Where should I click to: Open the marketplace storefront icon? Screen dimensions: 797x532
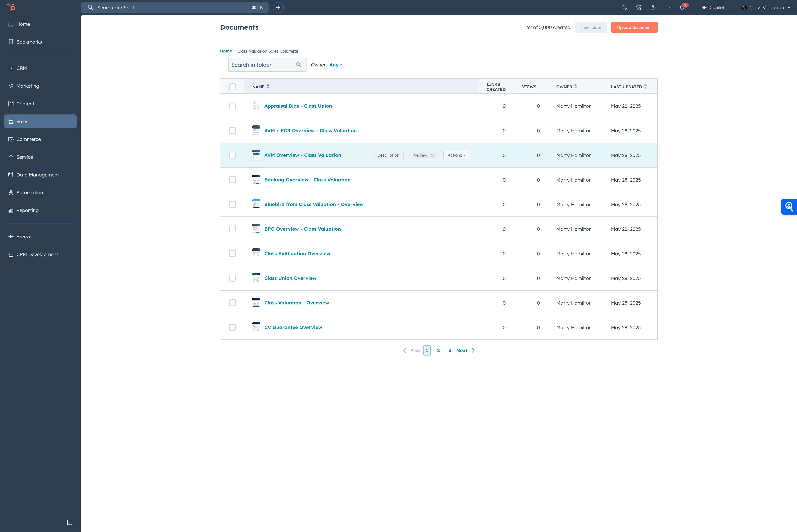(639, 8)
